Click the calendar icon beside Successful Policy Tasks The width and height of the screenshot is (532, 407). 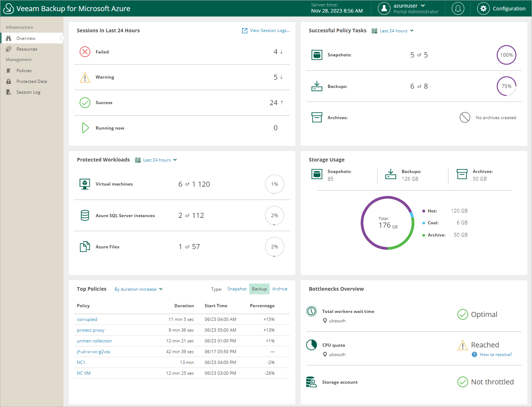click(x=374, y=31)
